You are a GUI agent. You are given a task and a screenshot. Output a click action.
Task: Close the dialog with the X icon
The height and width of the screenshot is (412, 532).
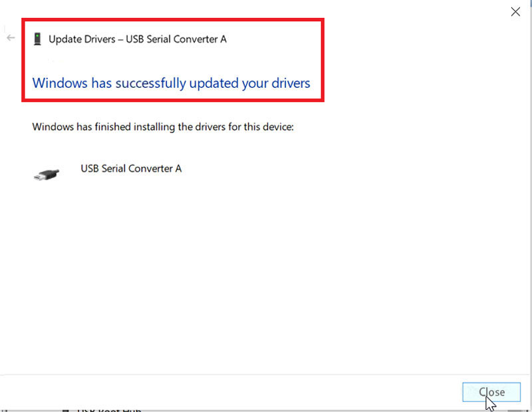click(x=515, y=11)
